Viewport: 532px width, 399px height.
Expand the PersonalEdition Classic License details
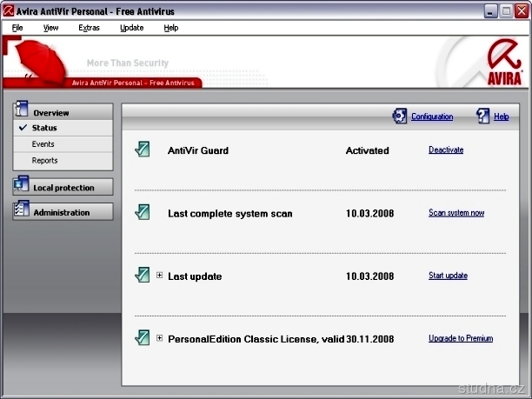(x=160, y=337)
